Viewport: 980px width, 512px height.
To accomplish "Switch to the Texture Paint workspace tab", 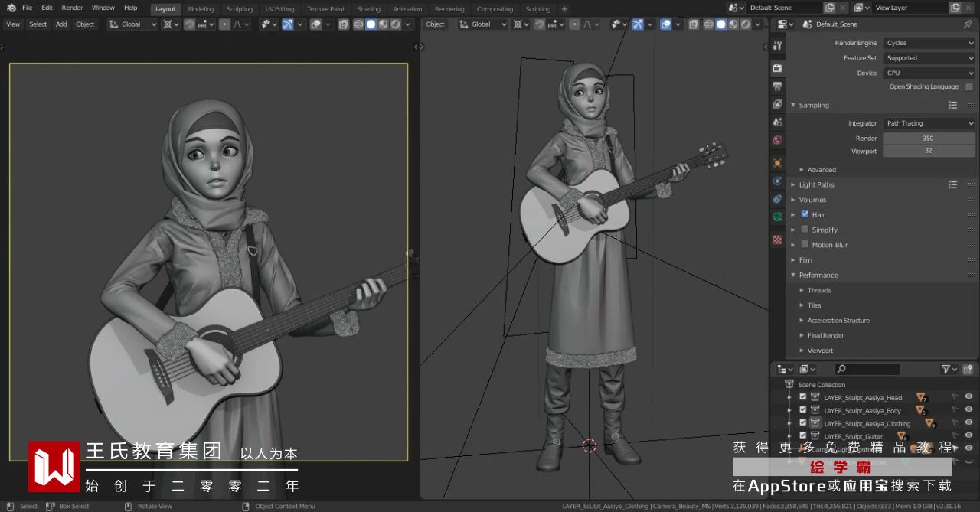I will point(325,9).
